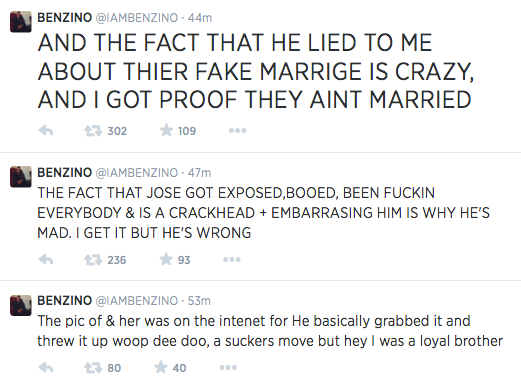Open more options on the 47m tweet
The image size is (521, 389).
(x=232, y=259)
